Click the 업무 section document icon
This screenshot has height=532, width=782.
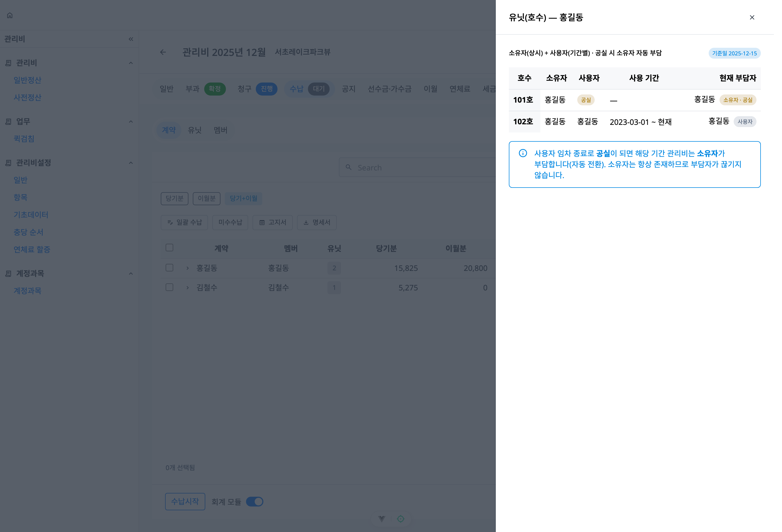(x=8, y=121)
